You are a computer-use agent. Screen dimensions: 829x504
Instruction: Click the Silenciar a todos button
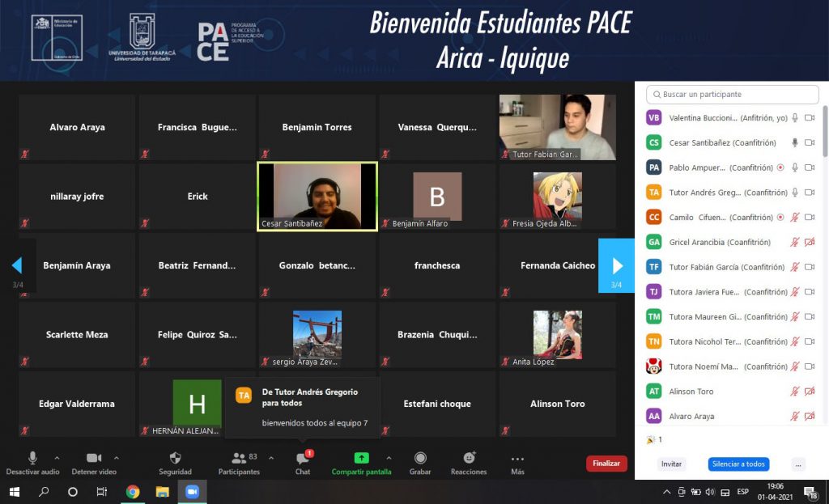[x=738, y=464]
